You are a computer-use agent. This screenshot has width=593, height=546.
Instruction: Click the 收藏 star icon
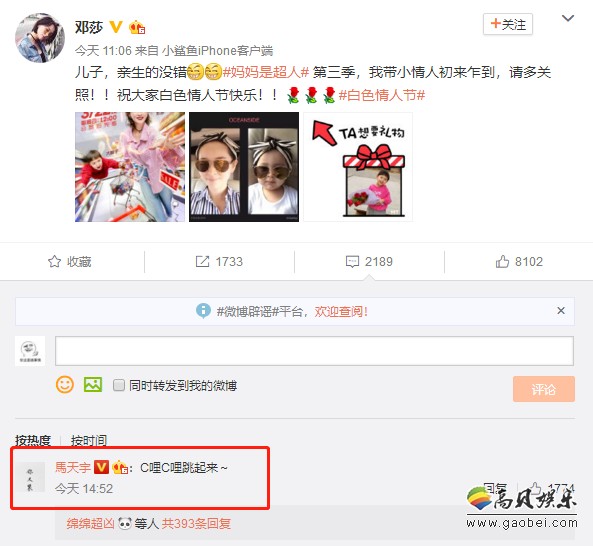[54, 261]
